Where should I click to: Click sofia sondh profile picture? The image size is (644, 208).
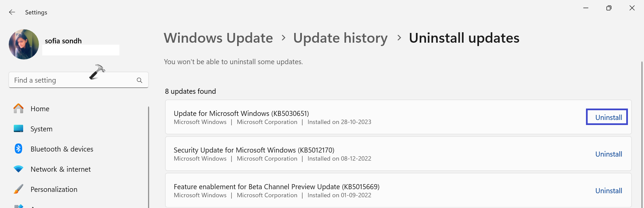(x=24, y=44)
